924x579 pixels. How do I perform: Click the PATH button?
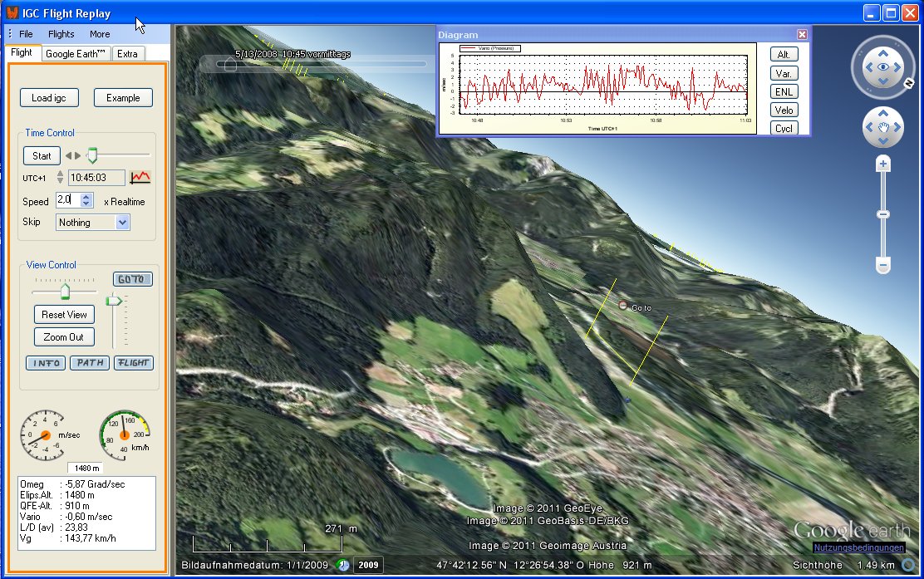pyautogui.click(x=90, y=363)
